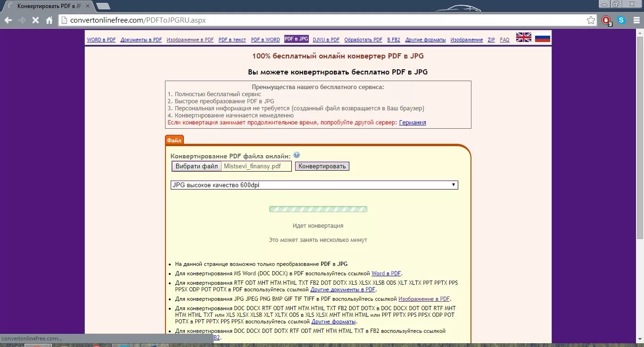Close the Конвертировать PDF browser tab
644x347 pixels.
pyautogui.click(x=87, y=6)
